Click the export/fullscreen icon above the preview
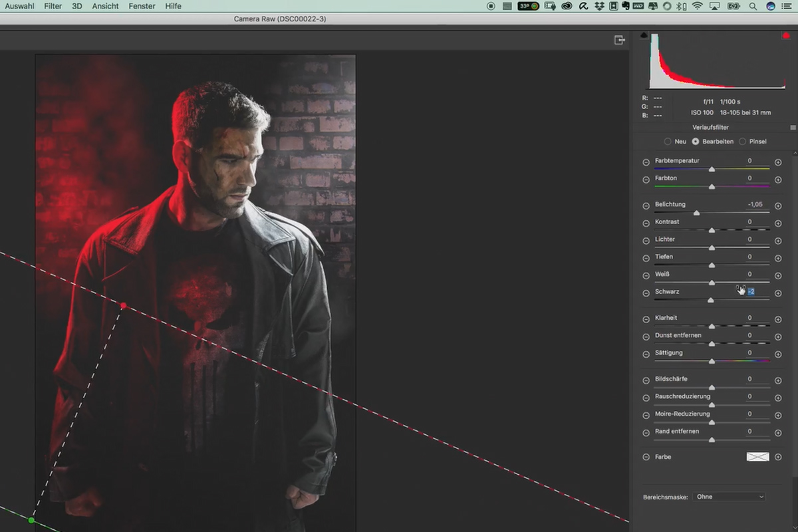 click(x=620, y=41)
